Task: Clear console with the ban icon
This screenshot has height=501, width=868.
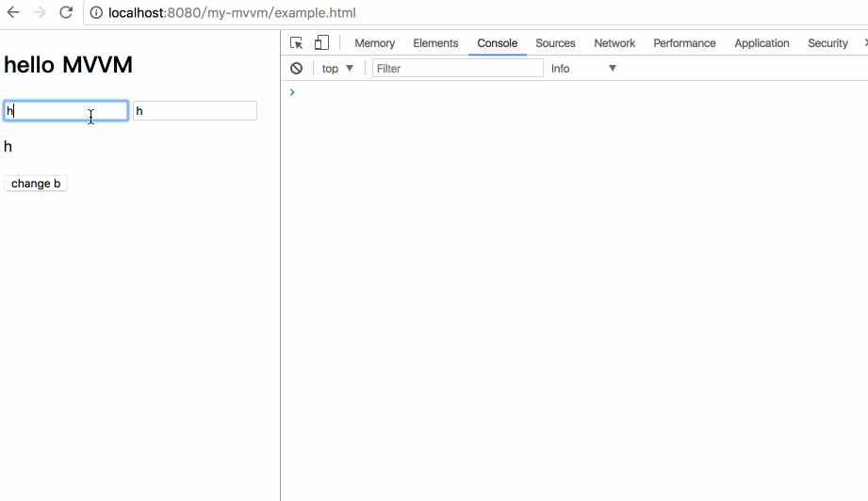Action: [x=296, y=68]
